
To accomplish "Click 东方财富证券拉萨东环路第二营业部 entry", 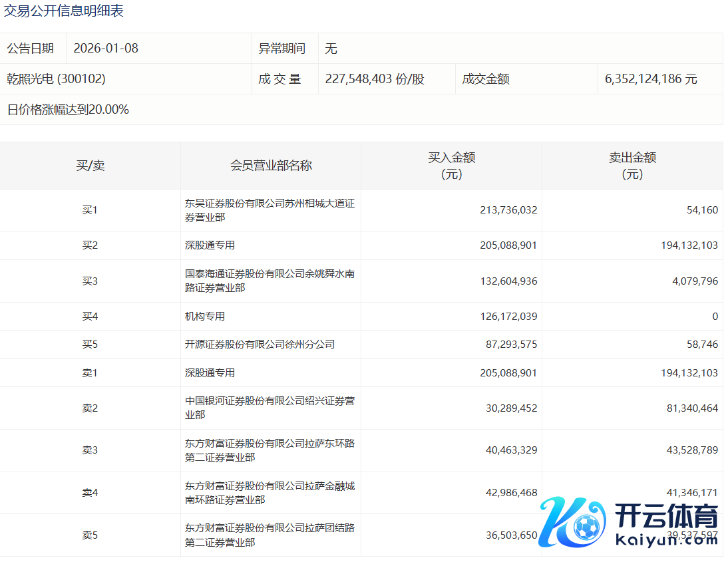I will (x=270, y=450).
